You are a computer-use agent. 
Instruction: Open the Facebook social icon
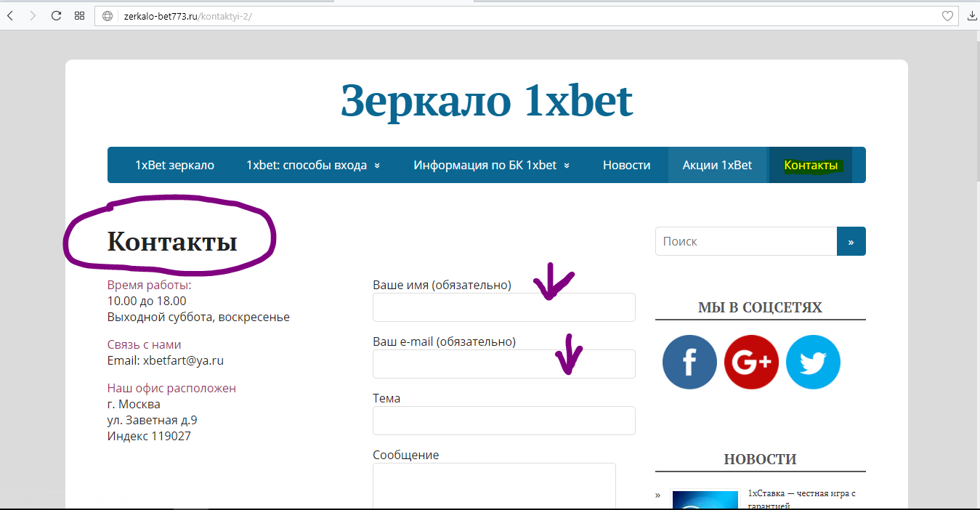[x=689, y=362]
